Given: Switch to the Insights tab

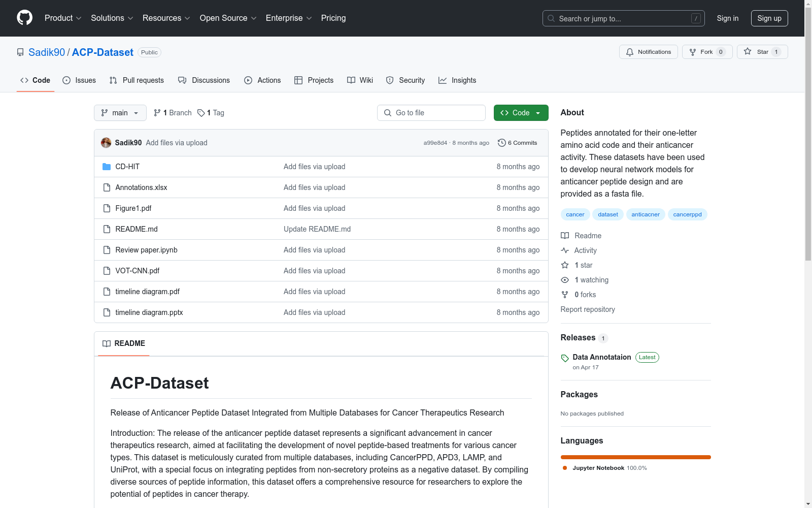Looking at the screenshot, I should pos(457,80).
